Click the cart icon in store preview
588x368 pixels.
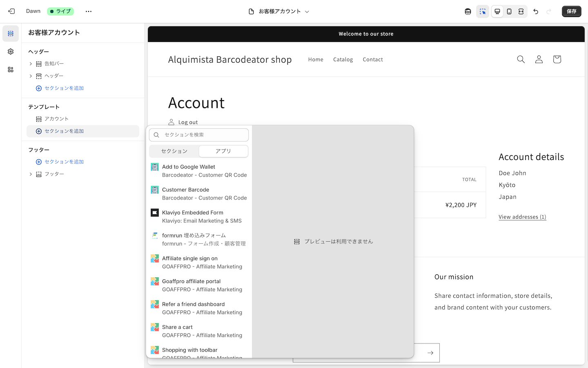[x=557, y=59]
